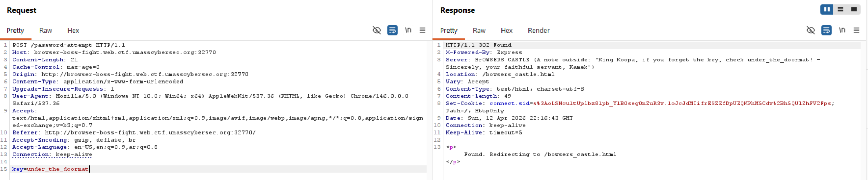This screenshot has width=868, height=180.
Task: Switch to top-bottom stacked layout icon
Action: [x=840, y=9]
